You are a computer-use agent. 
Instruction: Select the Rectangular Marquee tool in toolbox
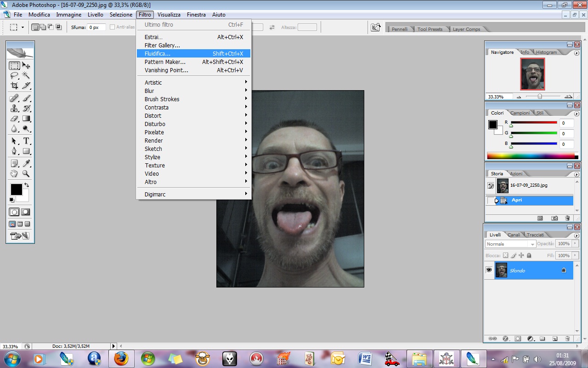(14, 66)
